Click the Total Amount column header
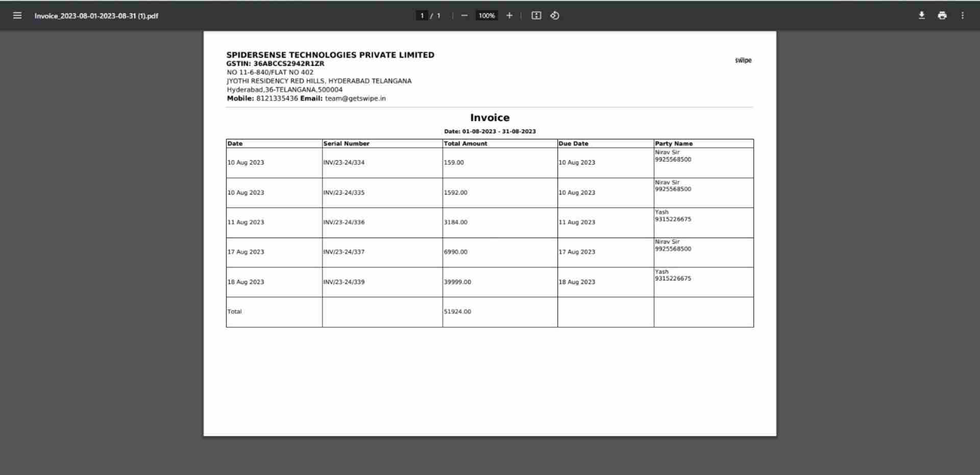980x475 pixels. (x=465, y=144)
